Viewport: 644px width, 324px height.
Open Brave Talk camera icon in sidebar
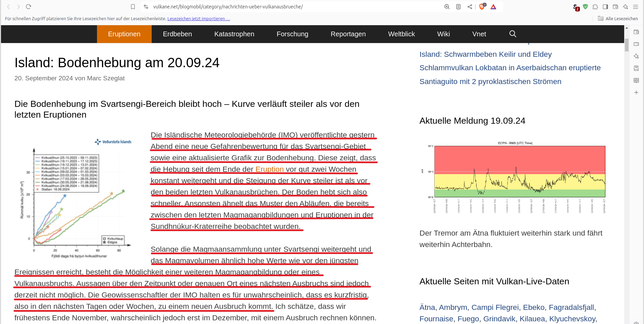(636, 44)
